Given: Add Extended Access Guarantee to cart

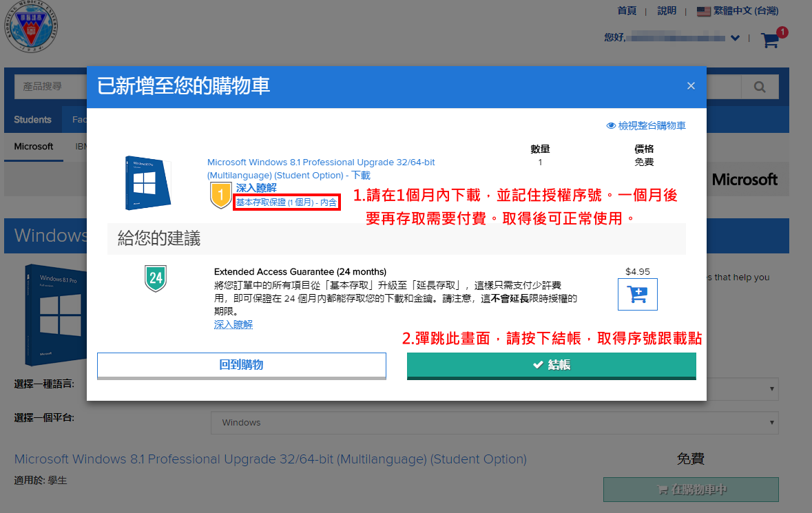Looking at the screenshot, I should pyautogui.click(x=638, y=295).
